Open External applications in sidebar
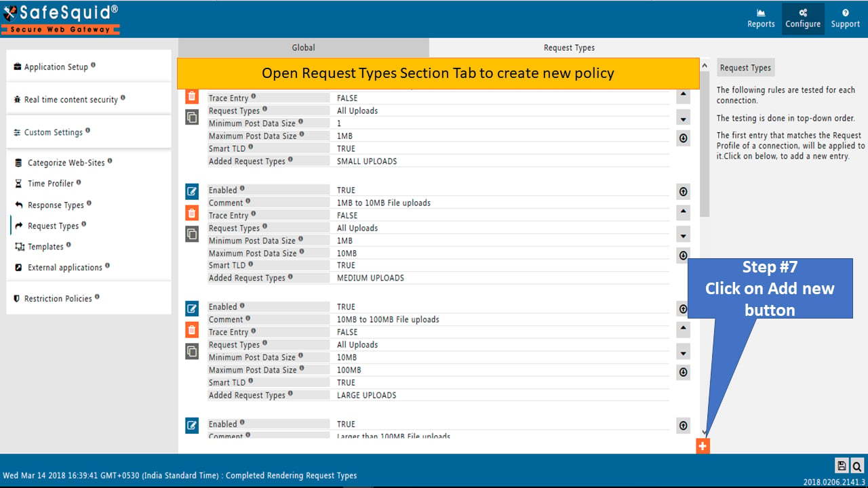The height and width of the screenshot is (488, 868). (x=65, y=267)
